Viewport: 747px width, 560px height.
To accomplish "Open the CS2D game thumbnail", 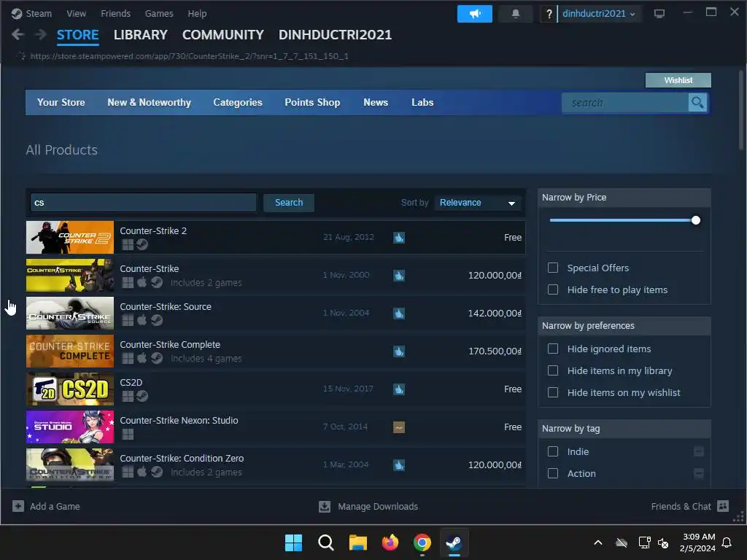I will click(x=70, y=389).
